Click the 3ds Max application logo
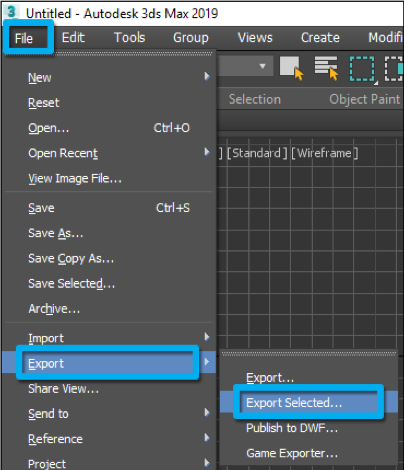Image resolution: width=404 pixels, height=470 pixels. [12, 12]
